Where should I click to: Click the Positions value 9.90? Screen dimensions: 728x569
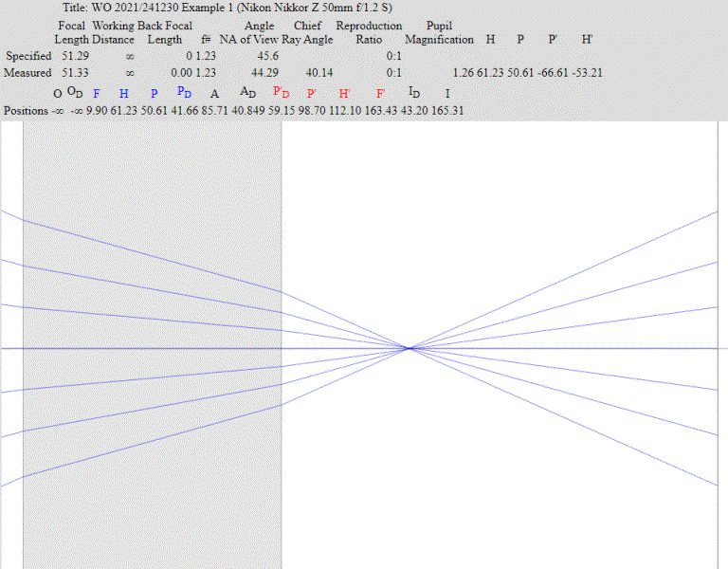(97, 111)
